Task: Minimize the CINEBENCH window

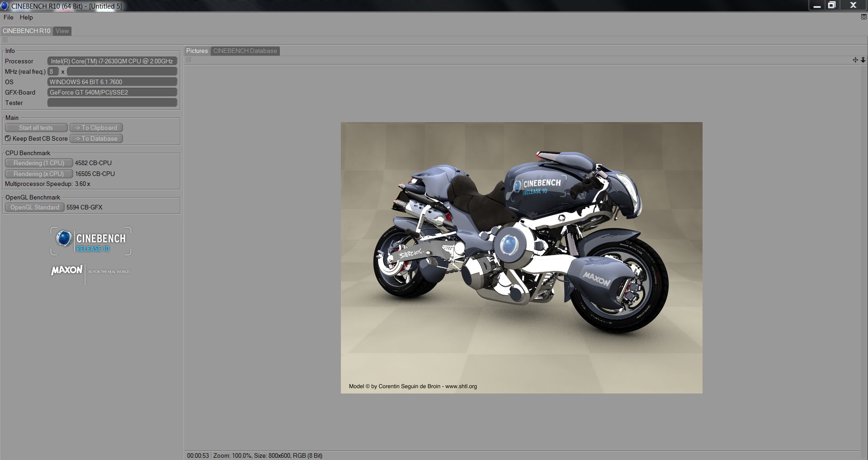Action: pyautogui.click(x=817, y=5)
